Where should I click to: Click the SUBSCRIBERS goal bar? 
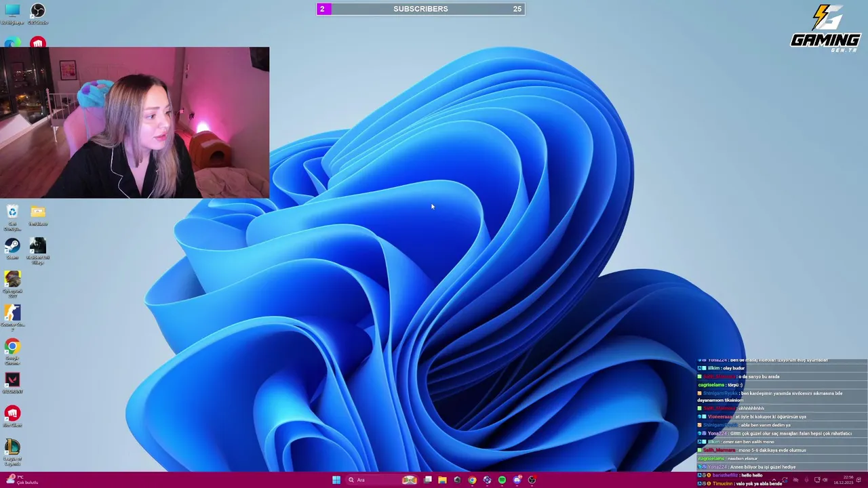(x=420, y=9)
